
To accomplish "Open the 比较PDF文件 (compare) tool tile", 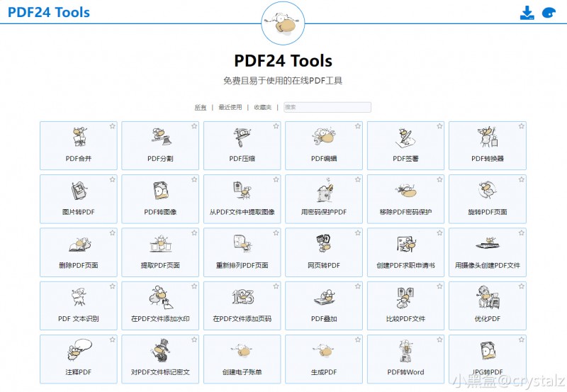I will 405,306.
